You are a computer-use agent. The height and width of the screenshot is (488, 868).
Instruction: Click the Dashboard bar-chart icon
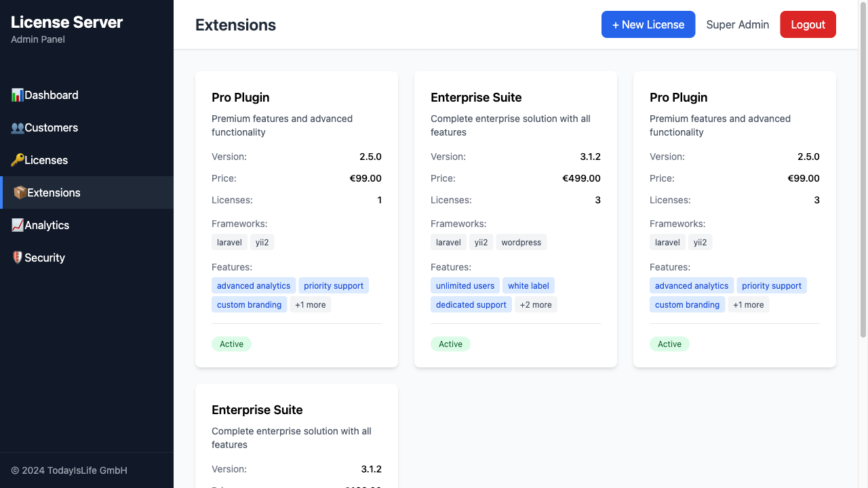point(18,94)
